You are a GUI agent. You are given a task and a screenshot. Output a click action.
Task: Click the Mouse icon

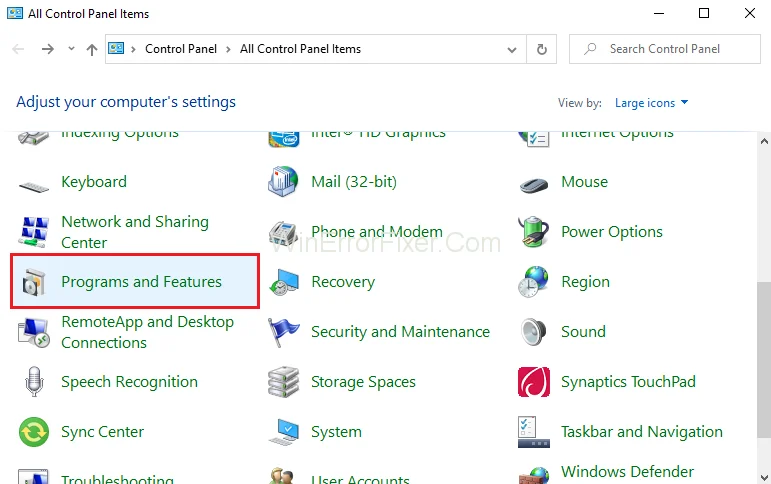pyautogui.click(x=534, y=183)
